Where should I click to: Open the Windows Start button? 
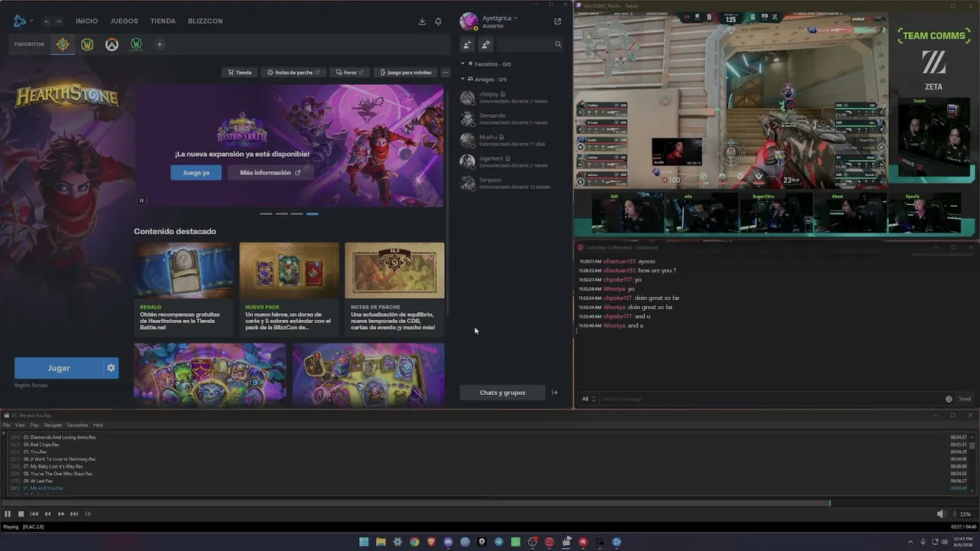coord(364,542)
